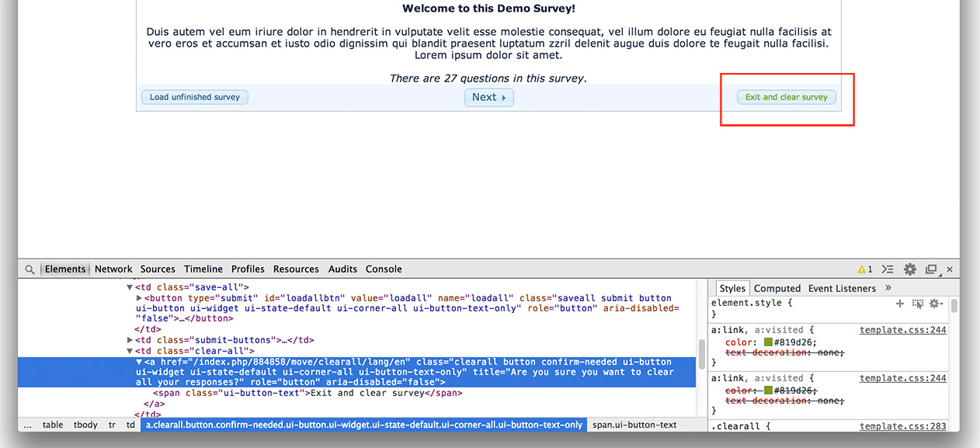Show the console drawer icon
Screen dimensions: 980x448
[888, 269]
